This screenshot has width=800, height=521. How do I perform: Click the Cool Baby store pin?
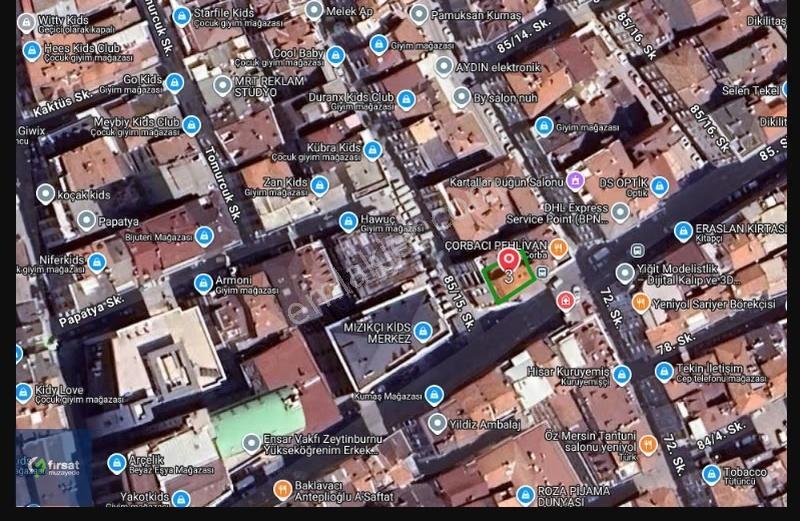tap(335, 55)
